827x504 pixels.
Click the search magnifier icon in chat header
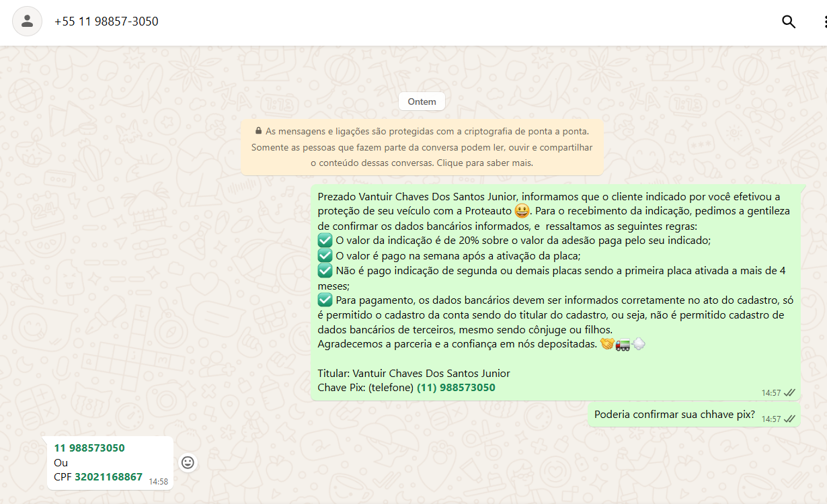(x=789, y=22)
